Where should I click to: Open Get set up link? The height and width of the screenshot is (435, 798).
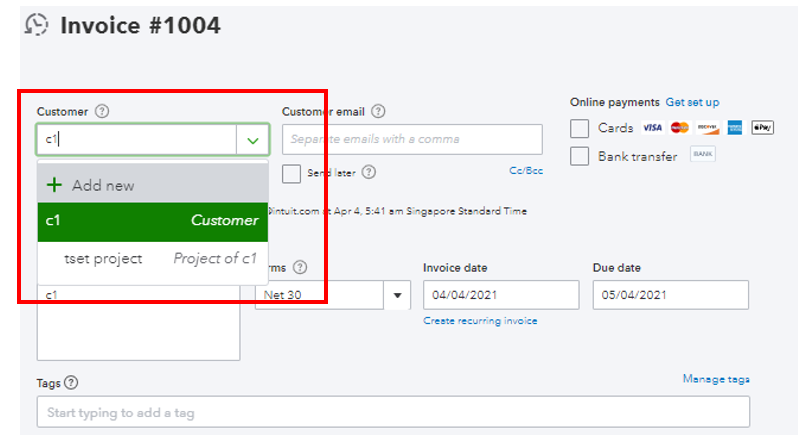pos(692,102)
